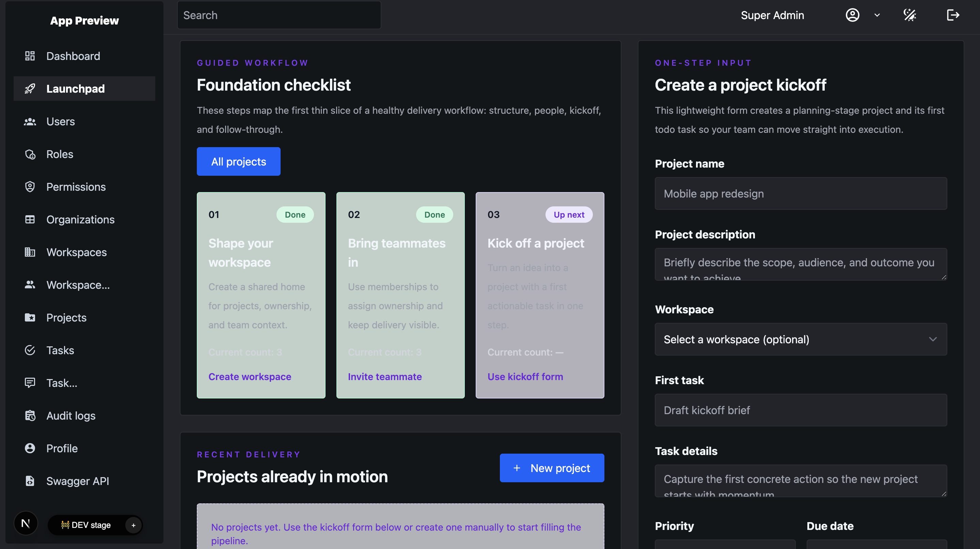
Task: Open the Dashboard menu item
Action: pos(84,56)
